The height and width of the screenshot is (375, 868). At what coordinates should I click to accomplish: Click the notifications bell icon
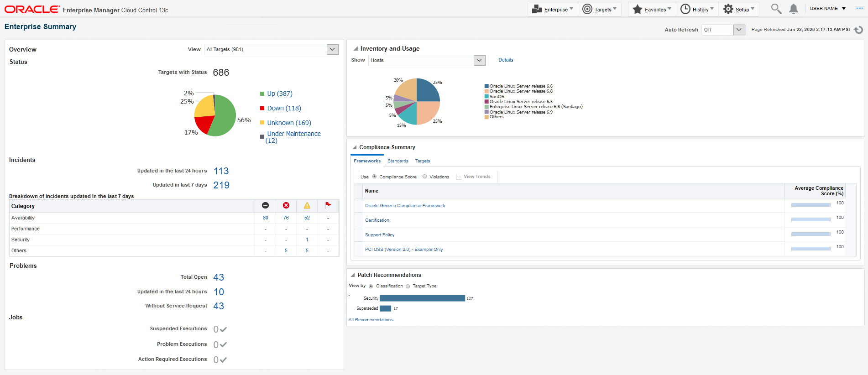(x=794, y=9)
